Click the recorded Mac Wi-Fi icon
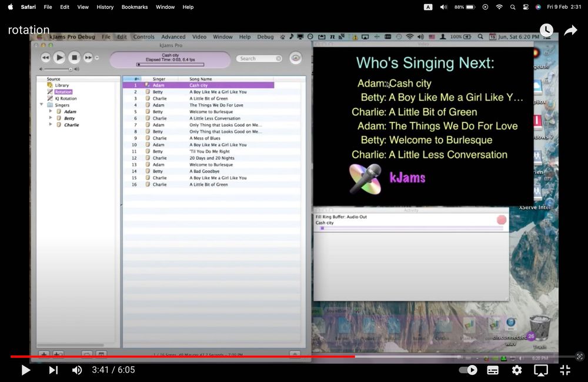The image size is (588, 382). tap(410, 36)
